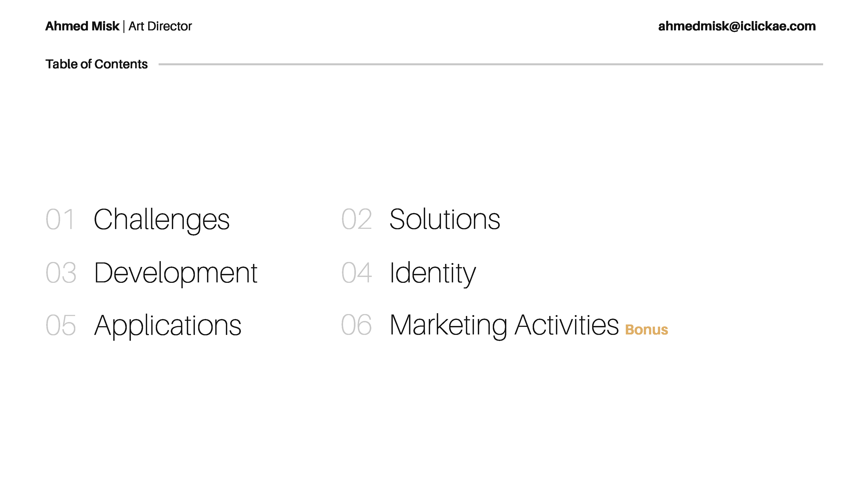The height and width of the screenshot is (488, 868).
Task: Click the gray horizontal divider line
Action: pos(490,64)
